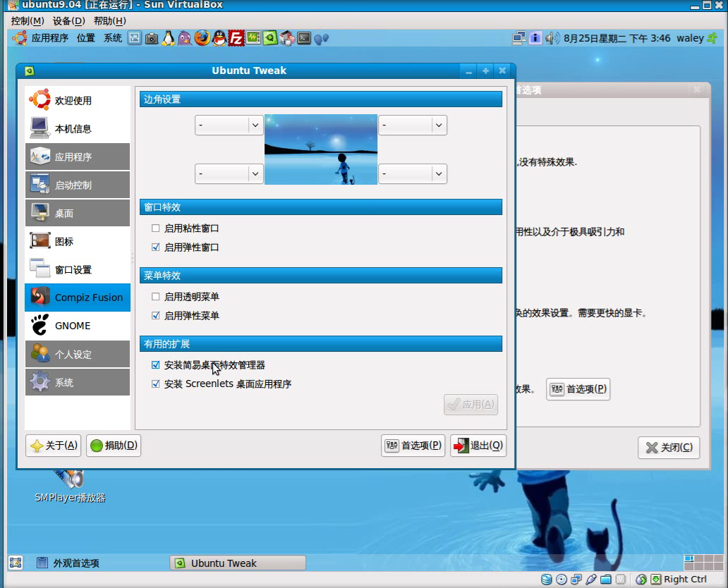Select 本机信息 in the sidebar
728x588 pixels.
pyautogui.click(x=78, y=128)
